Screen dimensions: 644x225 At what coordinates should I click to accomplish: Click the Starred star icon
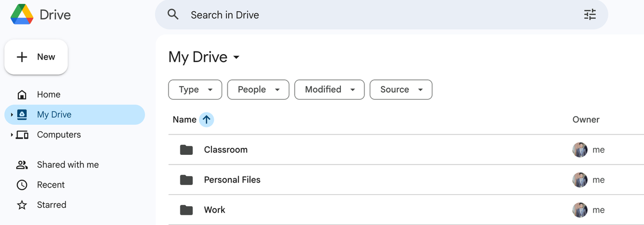22,205
